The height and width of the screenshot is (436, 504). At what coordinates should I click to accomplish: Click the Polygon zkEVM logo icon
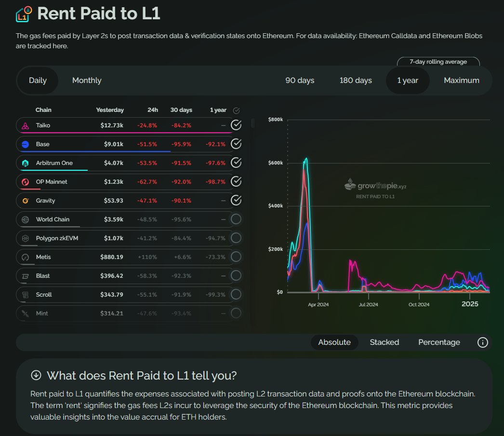(26, 238)
